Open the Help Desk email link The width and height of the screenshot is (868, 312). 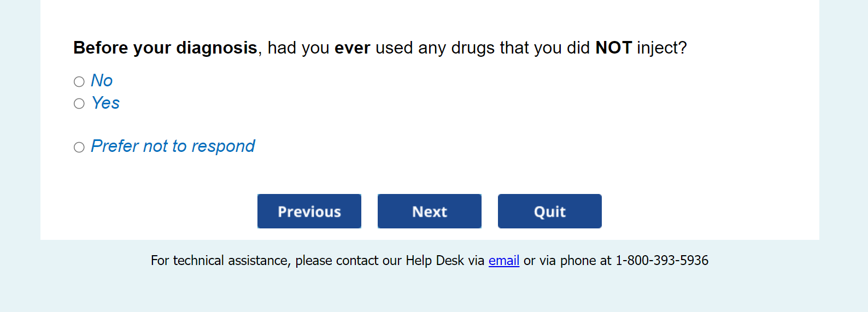pos(503,261)
